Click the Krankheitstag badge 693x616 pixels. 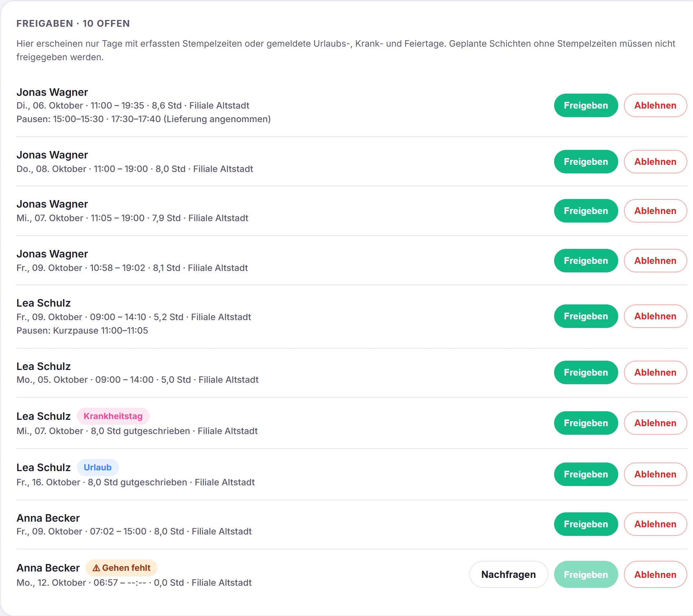click(113, 416)
